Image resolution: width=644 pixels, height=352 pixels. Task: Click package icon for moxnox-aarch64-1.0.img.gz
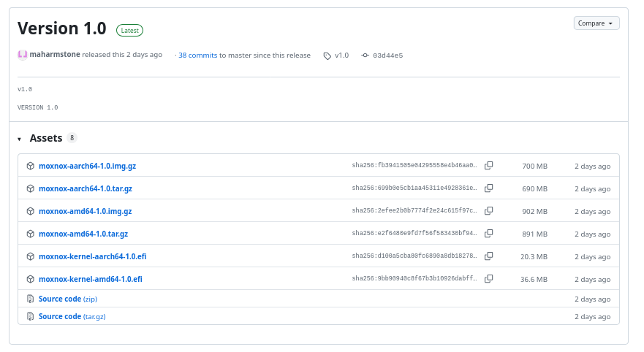pyautogui.click(x=31, y=166)
